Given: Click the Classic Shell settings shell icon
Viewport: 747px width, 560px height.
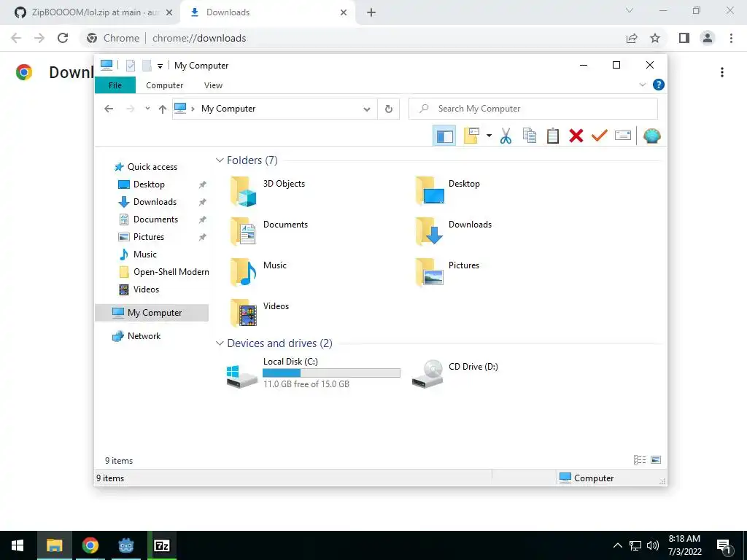Looking at the screenshot, I should pos(651,136).
